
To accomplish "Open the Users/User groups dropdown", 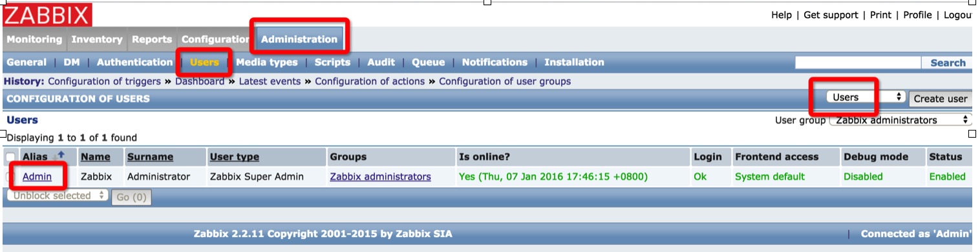I will coord(866,97).
